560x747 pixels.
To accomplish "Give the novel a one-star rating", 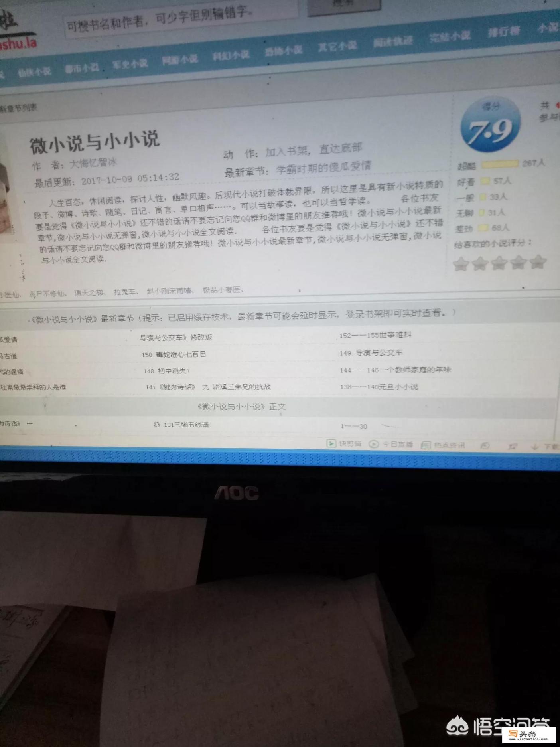I will coord(461,264).
